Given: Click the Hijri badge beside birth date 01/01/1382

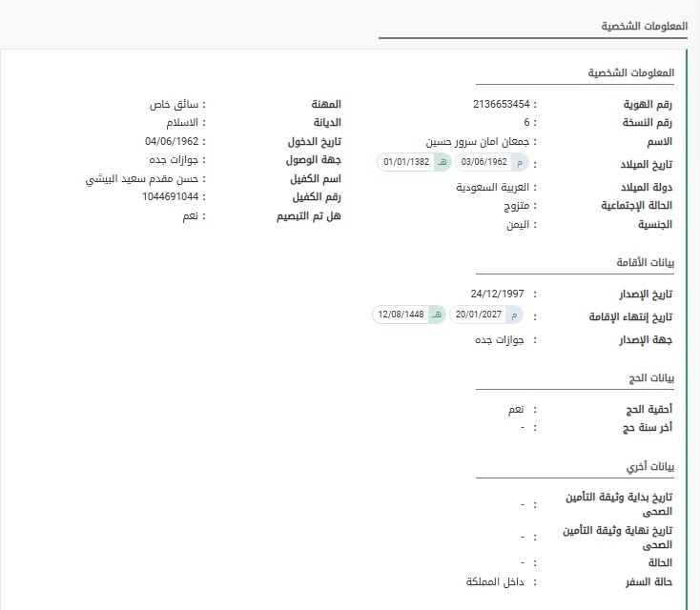Looking at the screenshot, I should click(442, 163).
